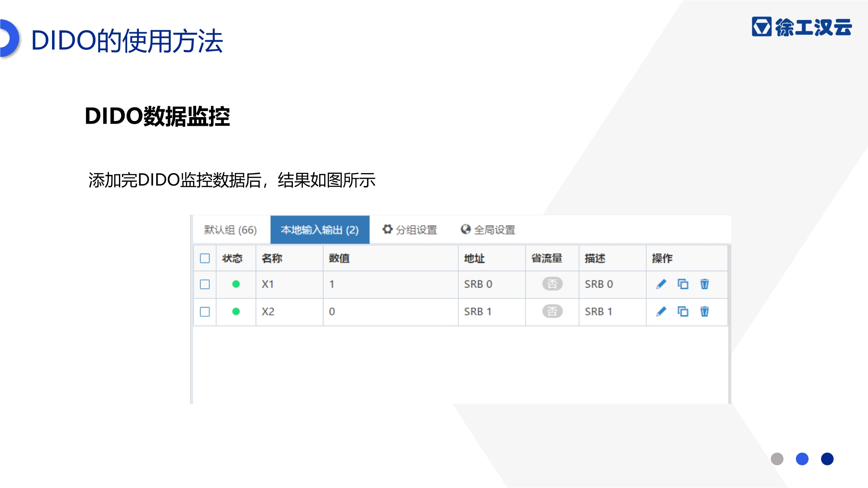Screen dimensions: 868x488
Task: Click the copy icon for row X1
Action: click(x=683, y=284)
